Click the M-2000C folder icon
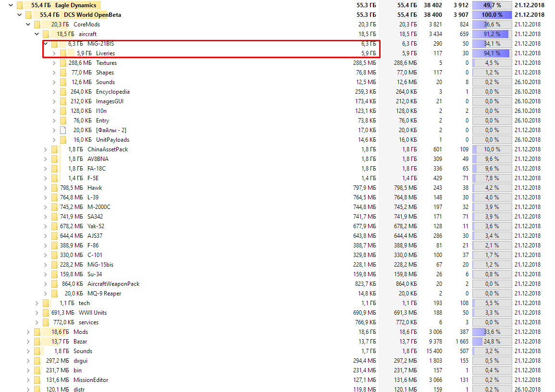The width and height of the screenshot is (555, 392). pos(54,207)
